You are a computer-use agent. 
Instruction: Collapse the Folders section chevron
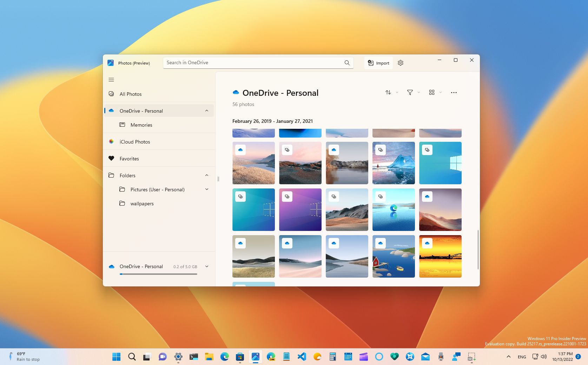[207, 175]
